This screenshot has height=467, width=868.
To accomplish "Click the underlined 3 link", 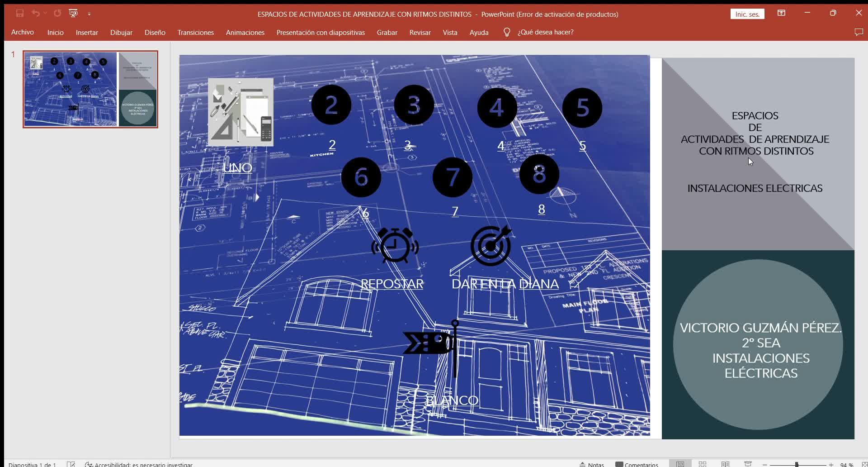I will [408, 145].
